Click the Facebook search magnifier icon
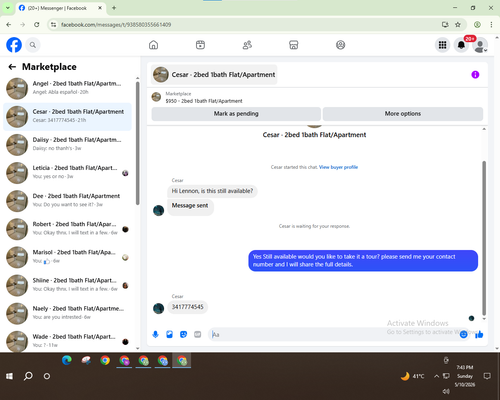The width and height of the screenshot is (500, 400). [33, 45]
